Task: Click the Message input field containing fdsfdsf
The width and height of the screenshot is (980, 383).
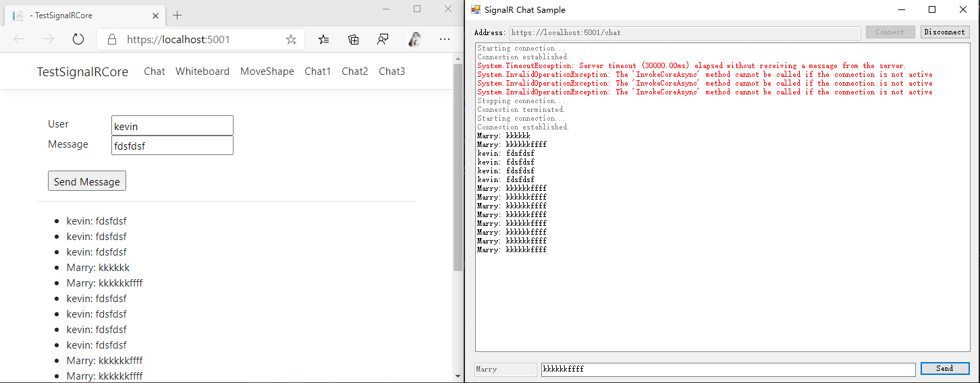Action: (x=172, y=145)
